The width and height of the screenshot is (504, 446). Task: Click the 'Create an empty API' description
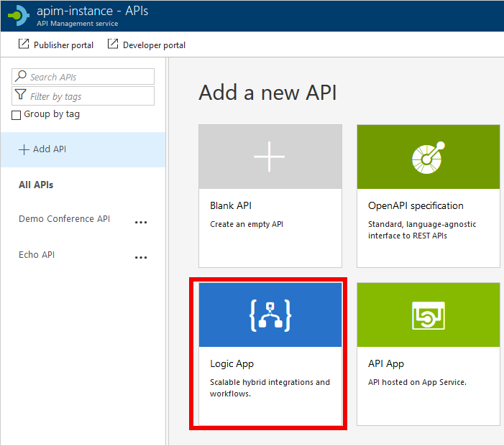[x=247, y=224]
